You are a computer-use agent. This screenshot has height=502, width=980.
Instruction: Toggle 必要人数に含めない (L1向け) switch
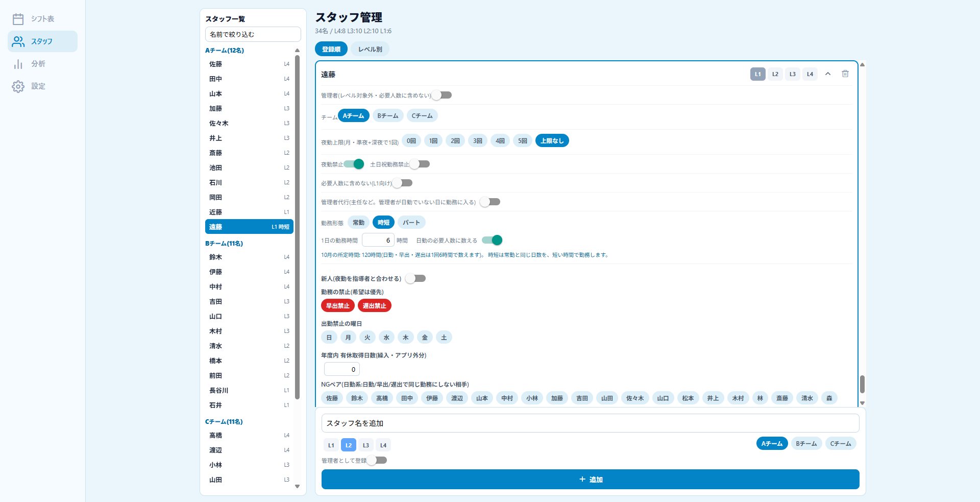(x=402, y=183)
